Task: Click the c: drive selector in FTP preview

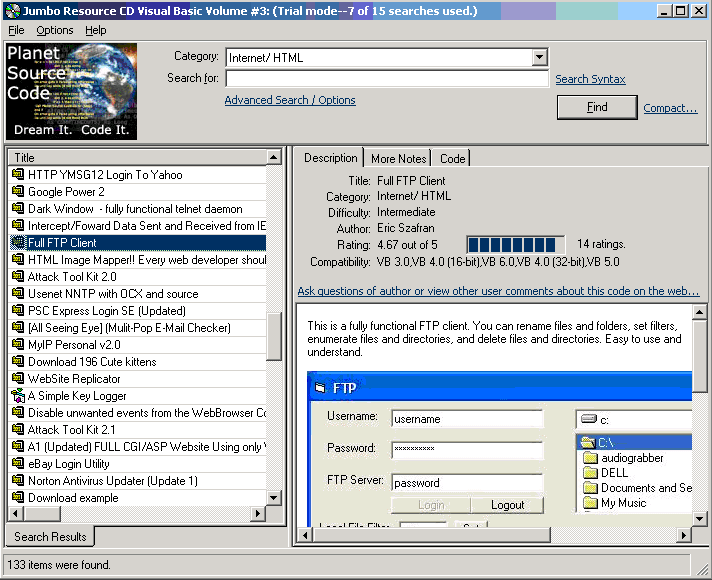Action: pos(634,420)
